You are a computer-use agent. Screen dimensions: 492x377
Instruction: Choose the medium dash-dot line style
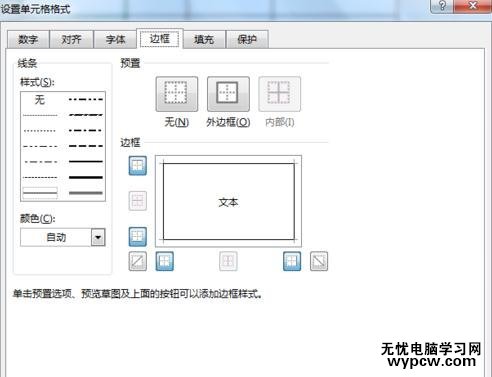[x=86, y=130]
